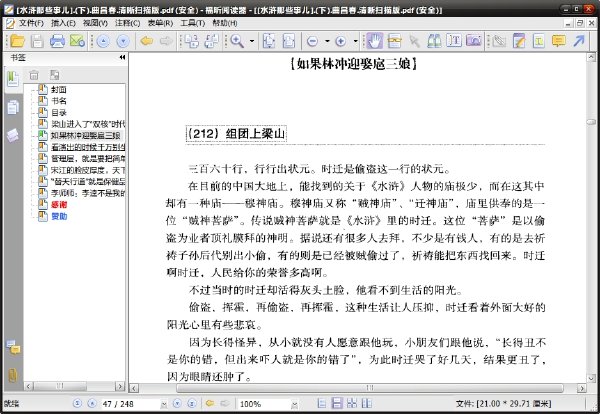
Task: Select the blue 赞助 bookmark
Action: (x=59, y=216)
